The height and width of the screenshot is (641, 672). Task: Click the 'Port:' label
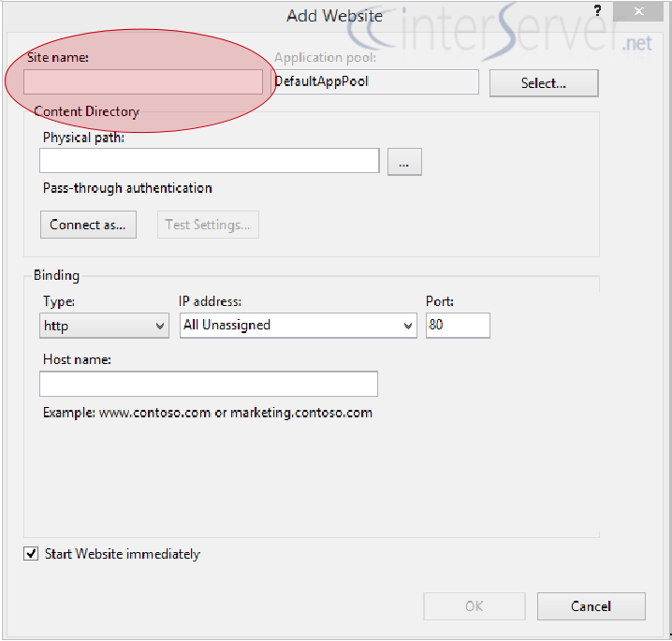(440, 301)
